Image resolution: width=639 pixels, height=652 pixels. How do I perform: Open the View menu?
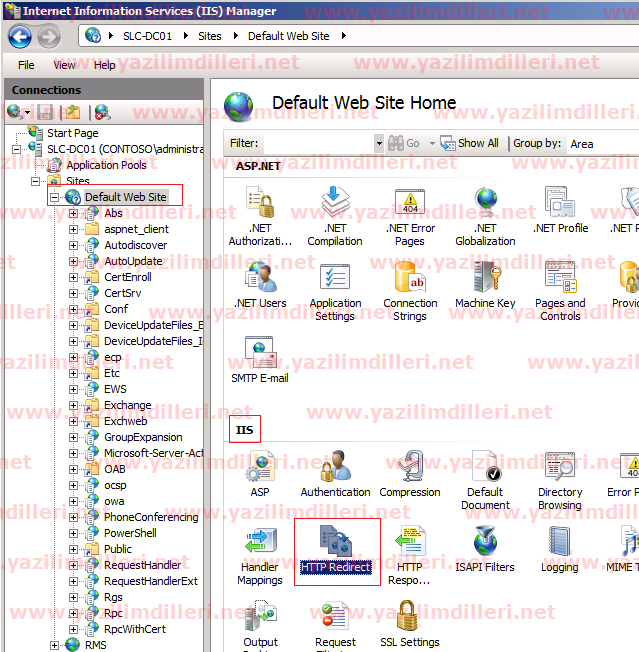[64, 65]
